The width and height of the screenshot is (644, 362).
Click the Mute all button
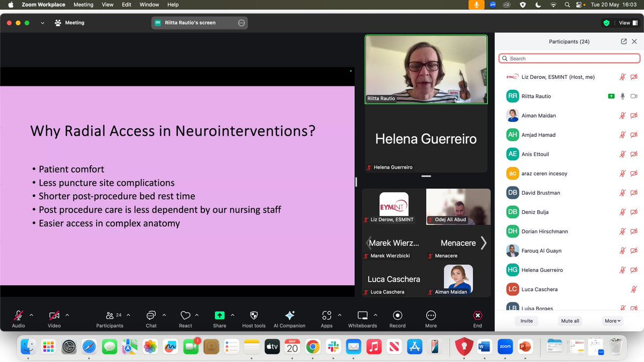pos(570,321)
